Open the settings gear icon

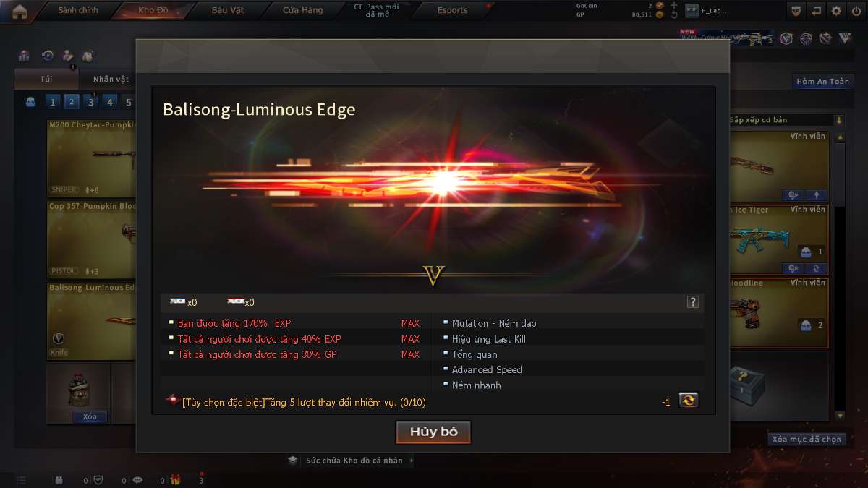pyautogui.click(x=836, y=11)
